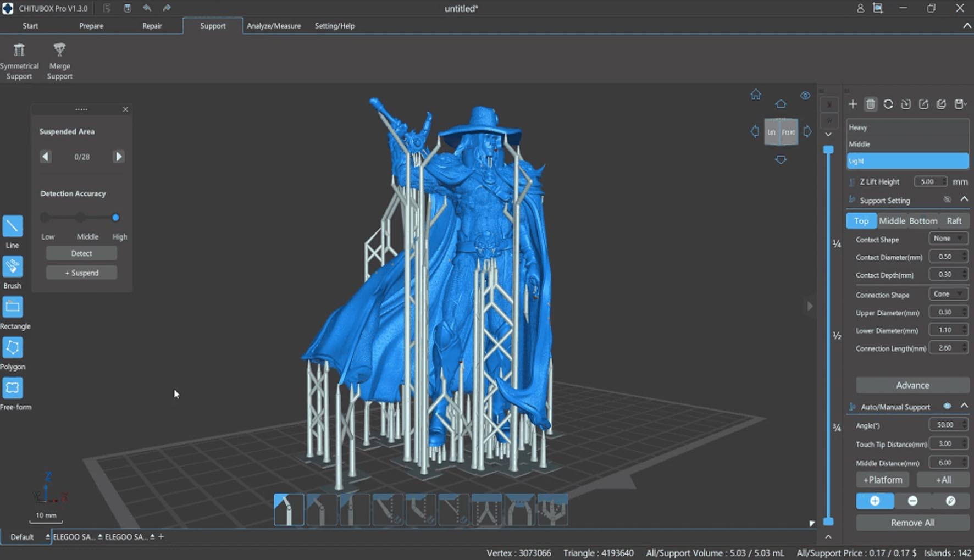
Task: Toggle Auto/Manual Support visibility eye
Action: [947, 406]
